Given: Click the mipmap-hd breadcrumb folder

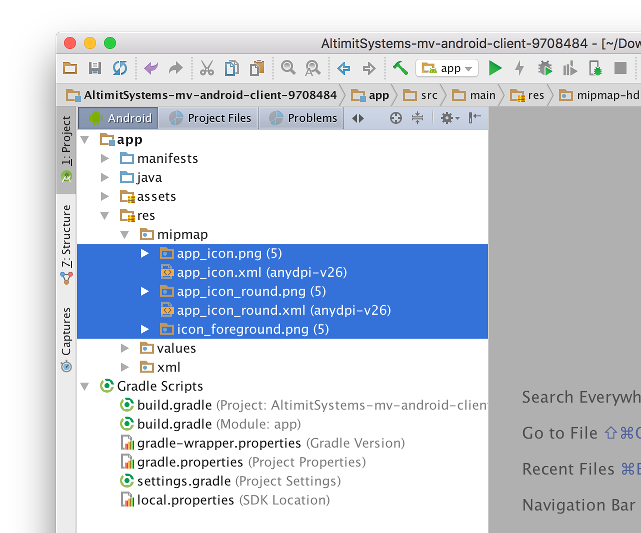Looking at the screenshot, I should coord(599,95).
